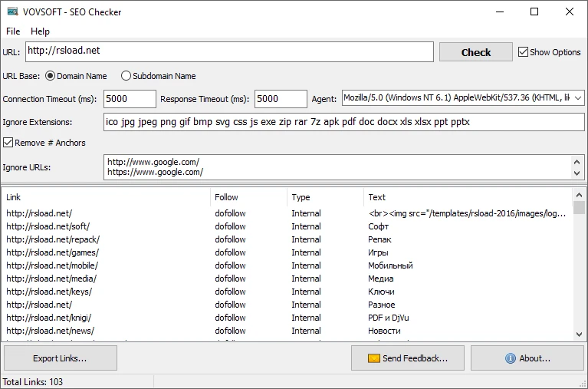Click the URL input field
Viewport: 588px width, 389px height.
click(229, 51)
